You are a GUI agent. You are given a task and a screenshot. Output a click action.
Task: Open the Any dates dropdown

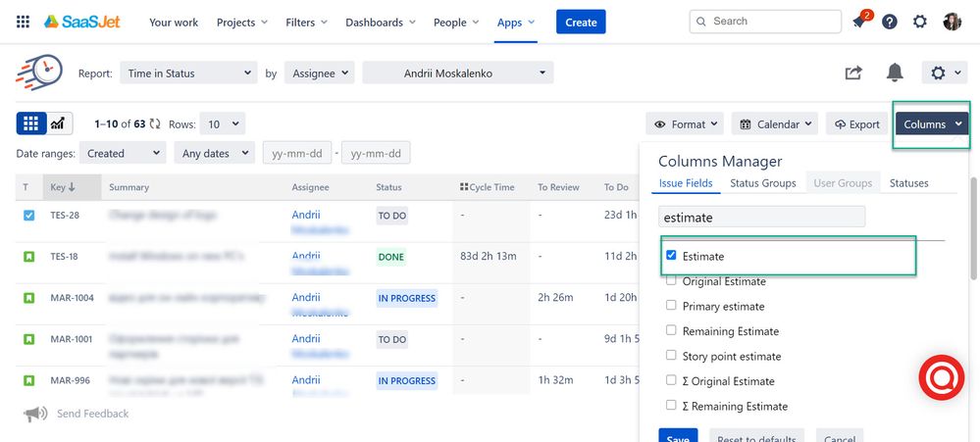coord(215,153)
